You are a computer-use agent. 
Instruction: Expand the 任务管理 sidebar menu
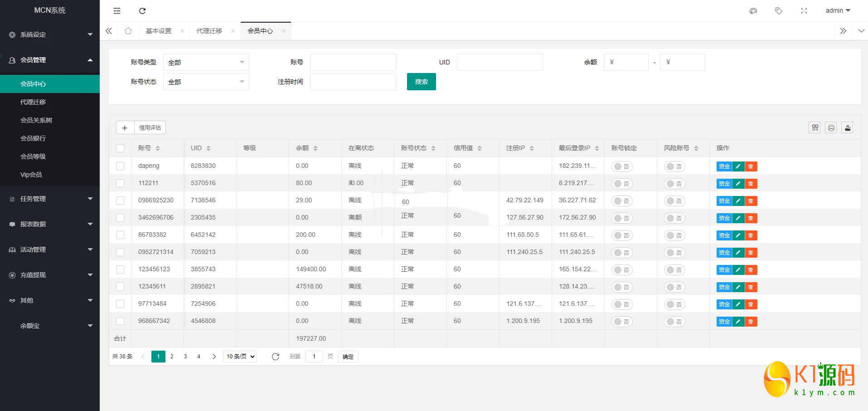[50, 199]
